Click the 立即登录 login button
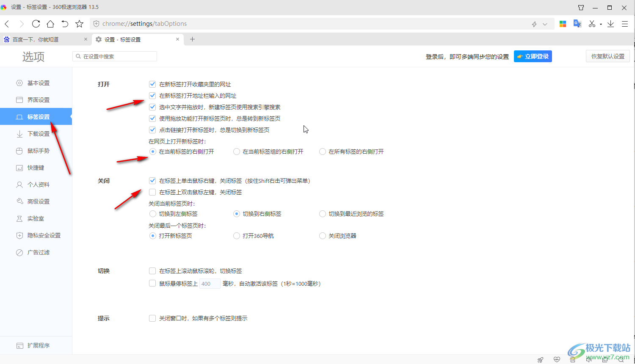Viewport: 635px width, 364px height. (x=533, y=56)
